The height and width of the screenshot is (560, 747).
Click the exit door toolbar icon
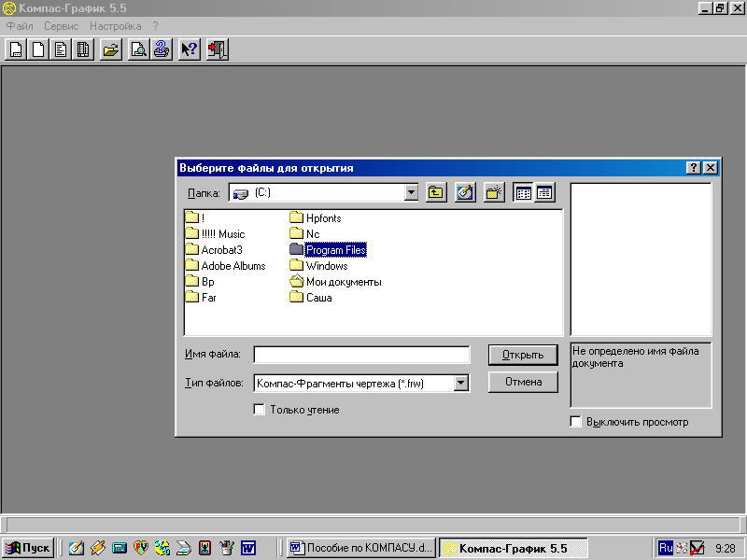coord(217,49)
